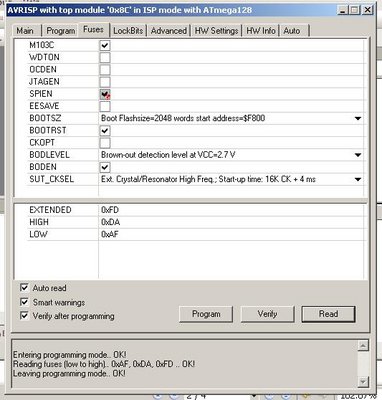The image size is (382, 400).
Task: Toggle the M103C fuse checkbox
Action: tap(105, 45)
